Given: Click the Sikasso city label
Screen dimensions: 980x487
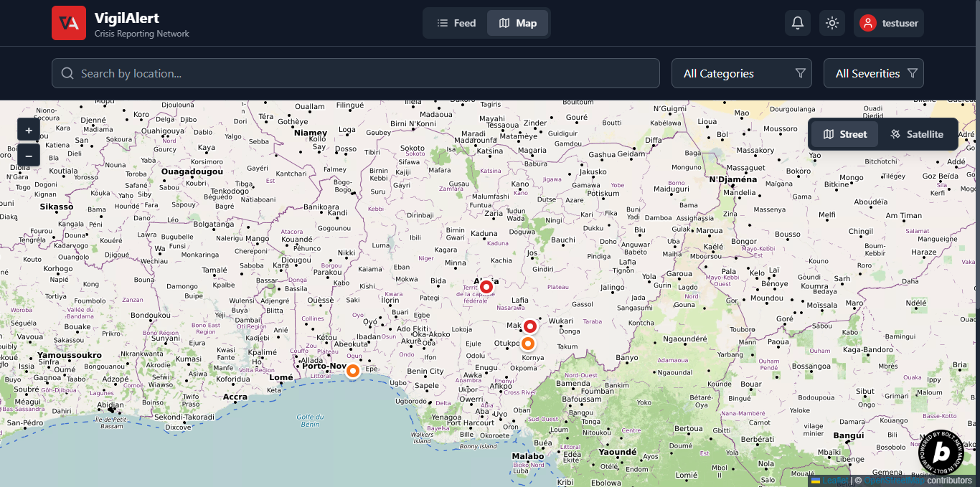Looking at the screenshot, I should pyautogui.click(x=57, y=207).
